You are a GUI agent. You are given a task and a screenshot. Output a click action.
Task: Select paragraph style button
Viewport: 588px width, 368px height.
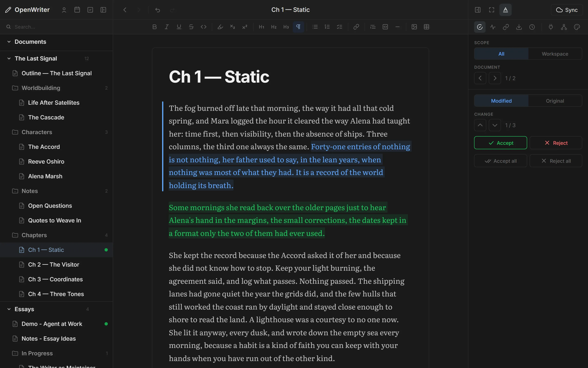[298, 27]
